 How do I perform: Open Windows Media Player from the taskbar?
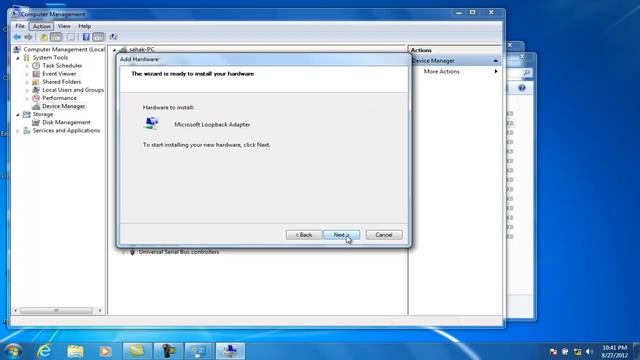pyautogui.click(x=105, y=351)
